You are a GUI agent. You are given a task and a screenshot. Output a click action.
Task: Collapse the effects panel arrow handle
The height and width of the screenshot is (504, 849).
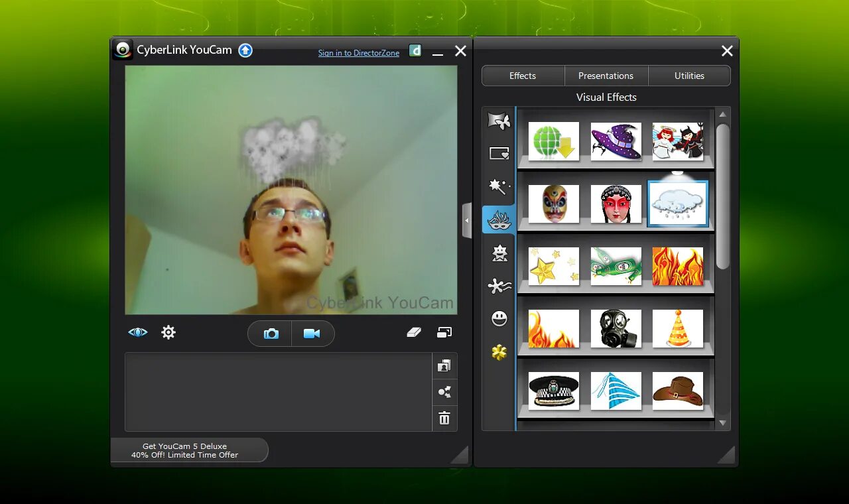[467, 220]
